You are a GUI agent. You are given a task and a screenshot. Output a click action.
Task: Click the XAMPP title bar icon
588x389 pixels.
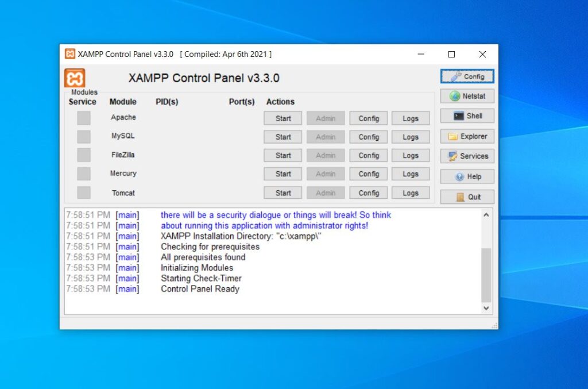coord(69,54)
